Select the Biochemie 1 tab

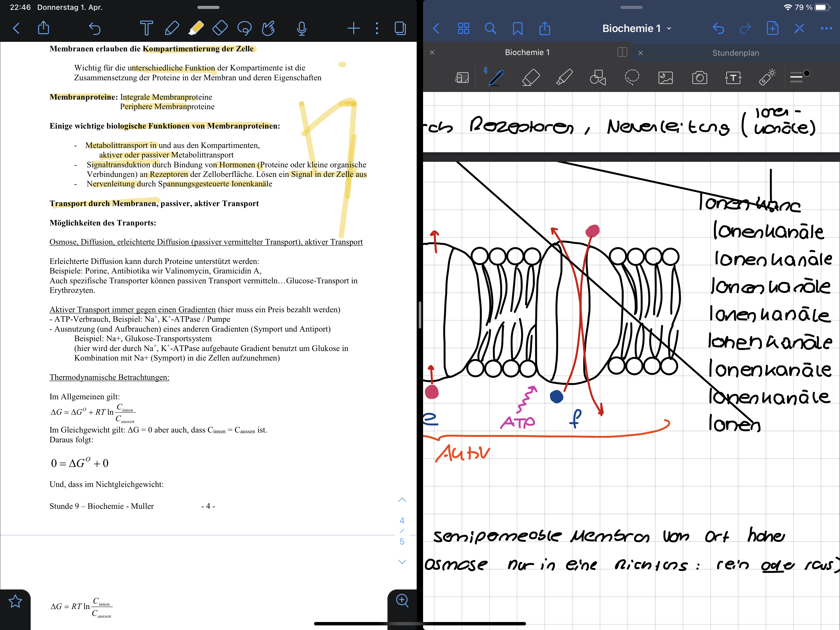point(527,52)
